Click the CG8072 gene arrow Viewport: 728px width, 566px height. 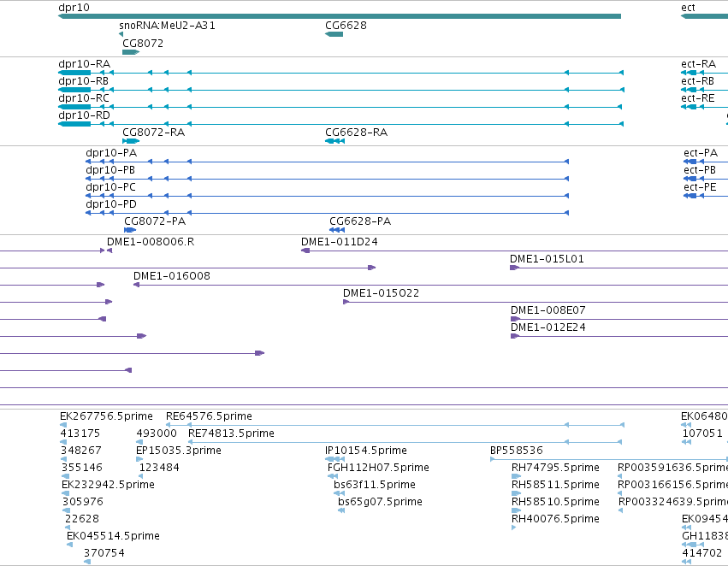(x=131, y=52)
